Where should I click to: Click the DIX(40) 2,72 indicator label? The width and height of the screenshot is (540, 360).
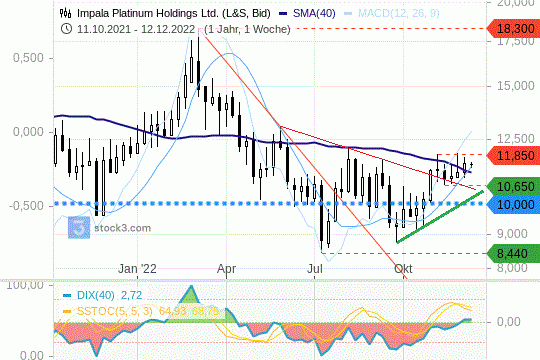pyautogui.click(x=109, y=295)
